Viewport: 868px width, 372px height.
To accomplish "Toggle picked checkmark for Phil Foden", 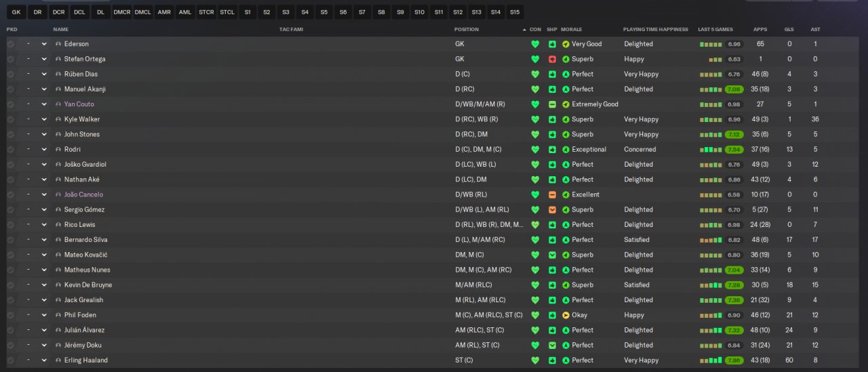I will (10, 315).
